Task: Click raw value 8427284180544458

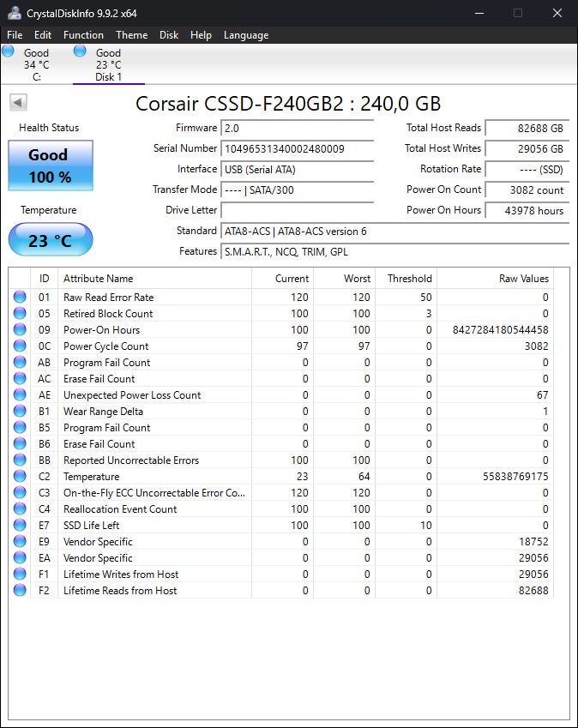Action: 501,329
